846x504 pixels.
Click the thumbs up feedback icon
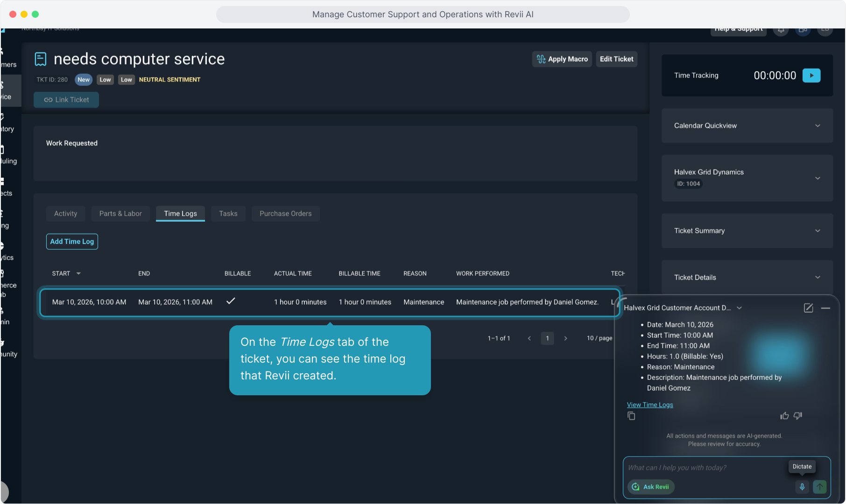(x=784, y=416)
